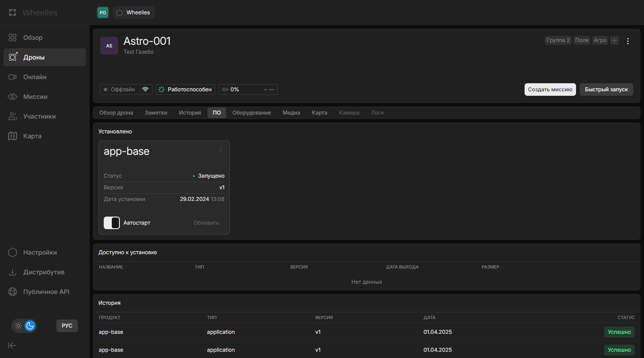
Task: Click the Онлайн camera icon in sidebar
Action: (x=13, y=77)
